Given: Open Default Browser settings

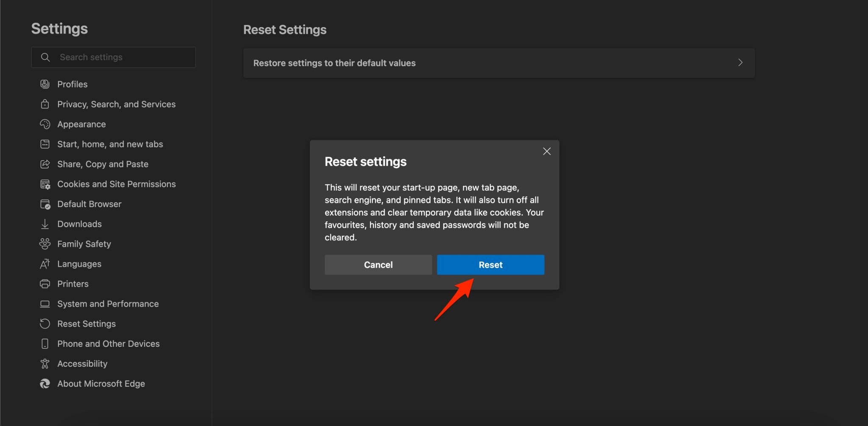Looking at the screenshot, I should pyautogui.click(x=89, y=204).
